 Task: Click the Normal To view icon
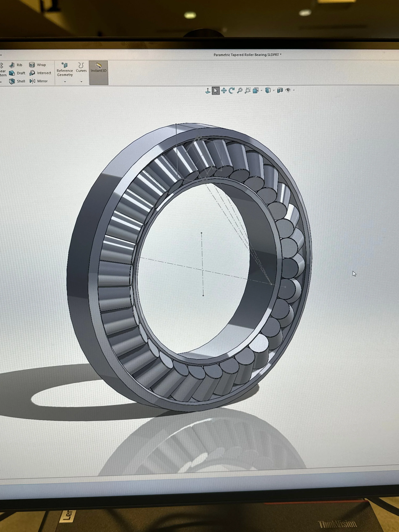[207, 91]
